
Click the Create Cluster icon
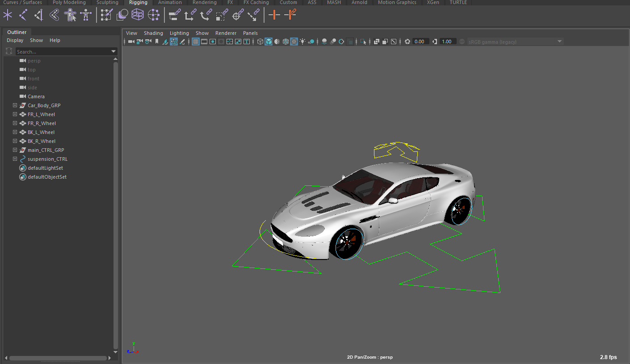tap(153, 15)
